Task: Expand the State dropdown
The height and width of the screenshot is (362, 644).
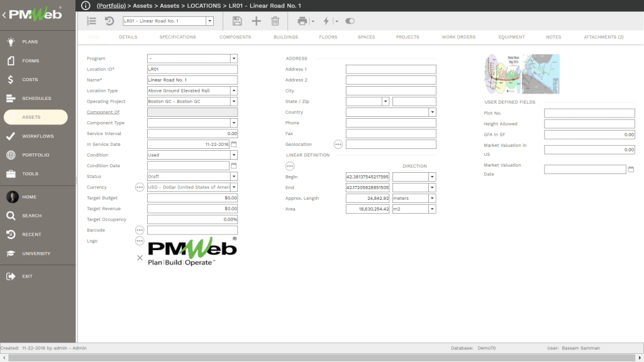Action: [386, 101]
